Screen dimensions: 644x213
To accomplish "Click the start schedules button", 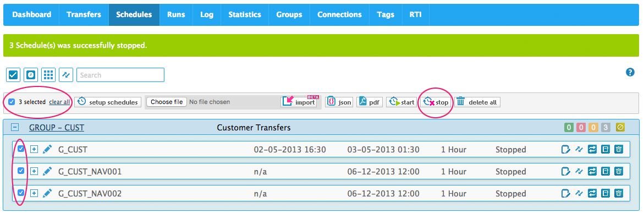I will click(x=401, y=102).
